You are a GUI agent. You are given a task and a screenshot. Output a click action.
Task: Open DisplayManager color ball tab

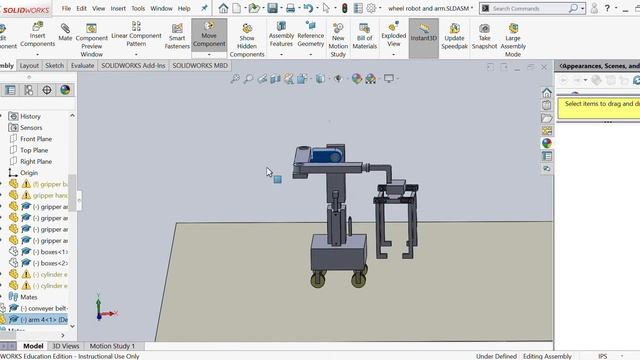pyautogui.click(x=65, y=90)
